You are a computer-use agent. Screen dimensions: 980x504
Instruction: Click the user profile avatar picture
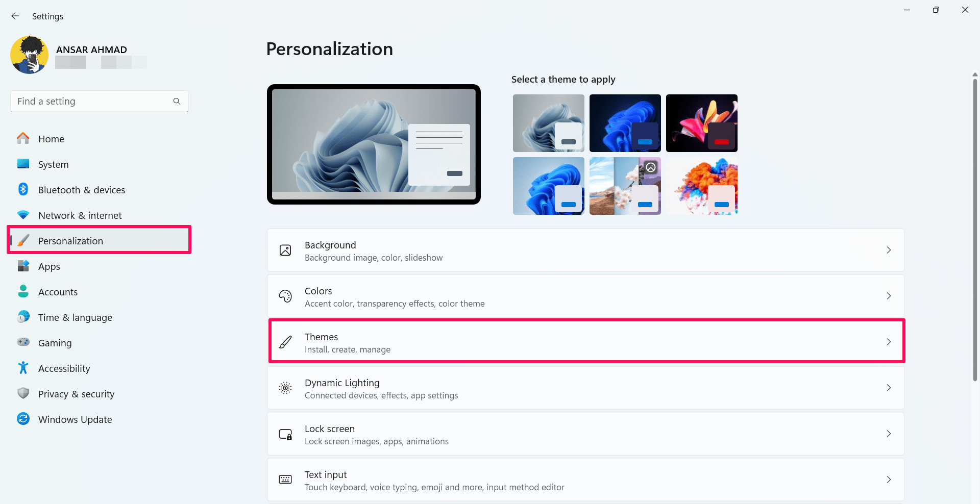click(x=30, y=55)
